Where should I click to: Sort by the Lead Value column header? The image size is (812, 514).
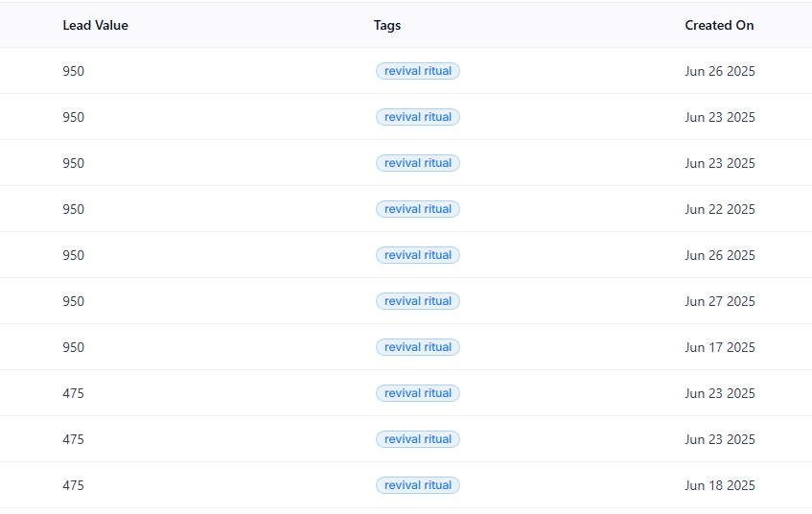pos(95,25)
